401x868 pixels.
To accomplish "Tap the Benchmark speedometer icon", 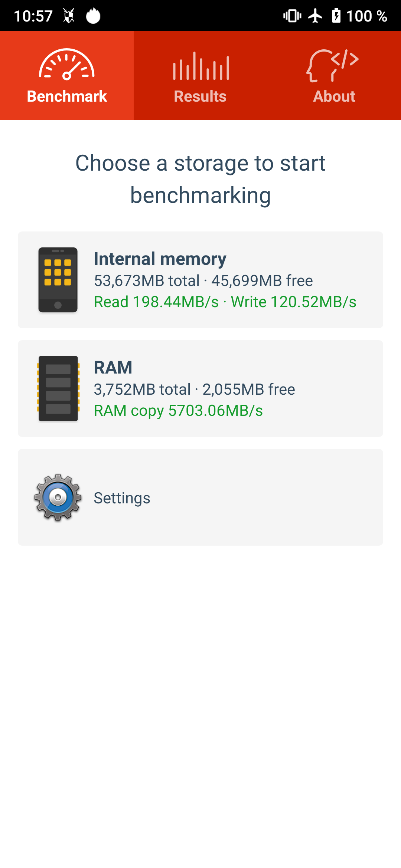I will (67, 65).
